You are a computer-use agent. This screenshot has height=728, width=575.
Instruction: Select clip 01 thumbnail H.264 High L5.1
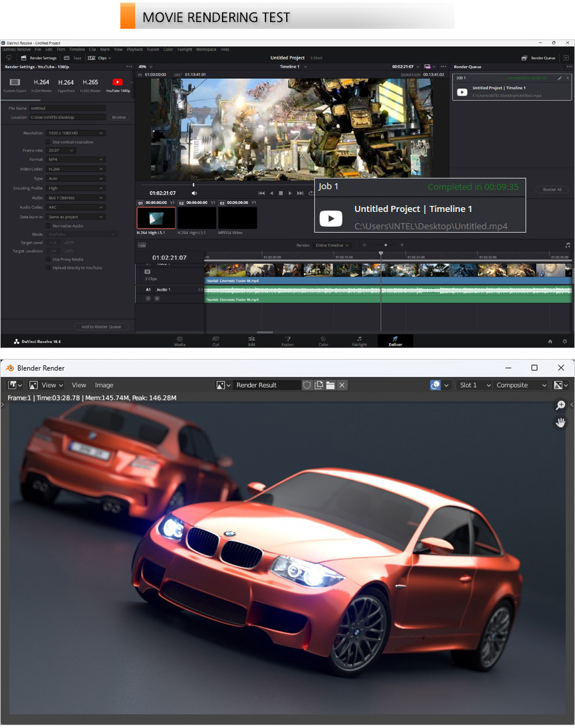click(156, 218)
